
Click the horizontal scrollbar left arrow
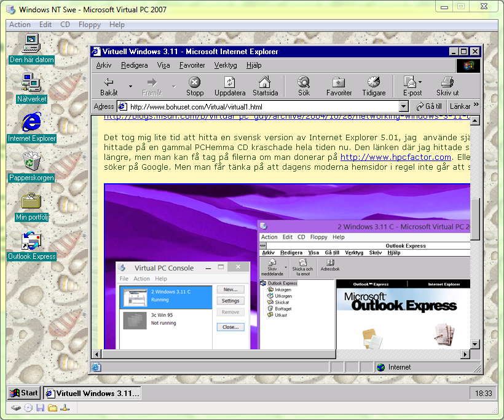pyautogui.click(x=96, y=354)
